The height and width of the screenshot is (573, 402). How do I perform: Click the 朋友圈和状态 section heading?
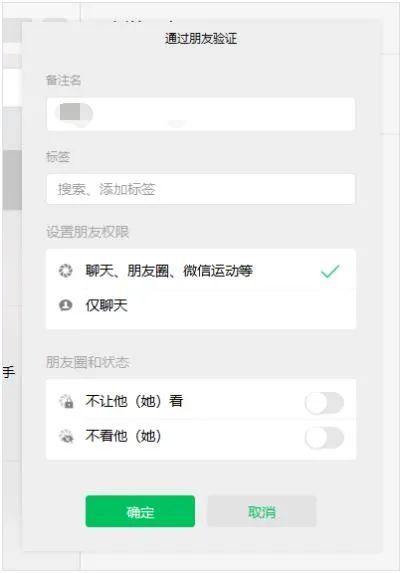(88, 362)
